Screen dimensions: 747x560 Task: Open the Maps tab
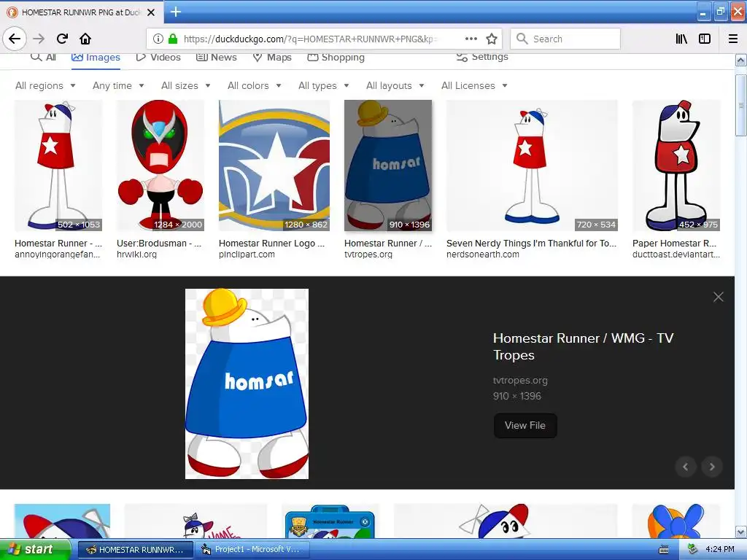point(272,57)
